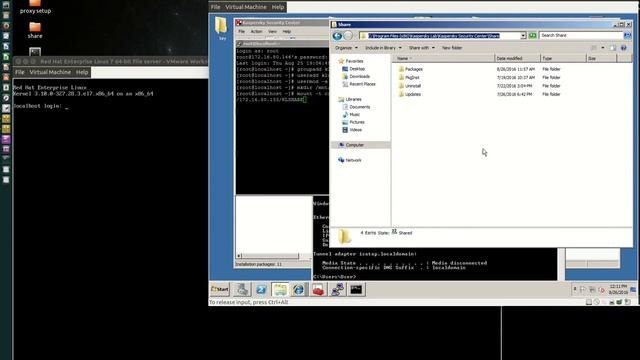Launch PowerShell from the VM taskbar

(261, 289)
